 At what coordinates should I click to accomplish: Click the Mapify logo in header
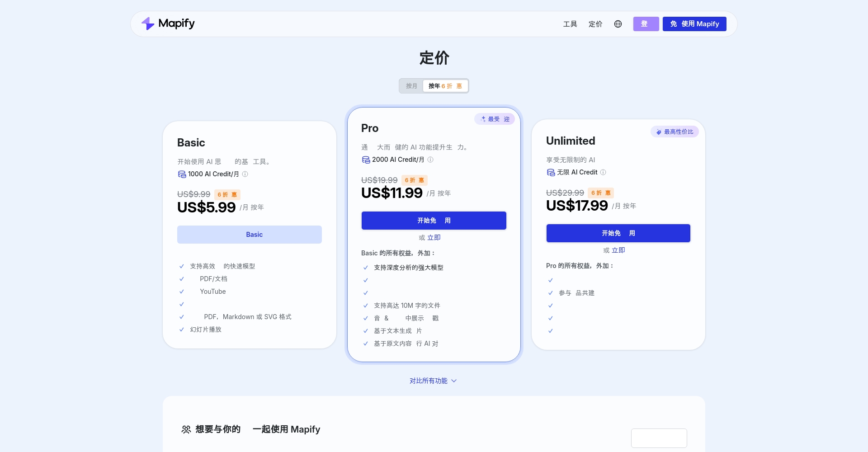(x=168, y=24)
